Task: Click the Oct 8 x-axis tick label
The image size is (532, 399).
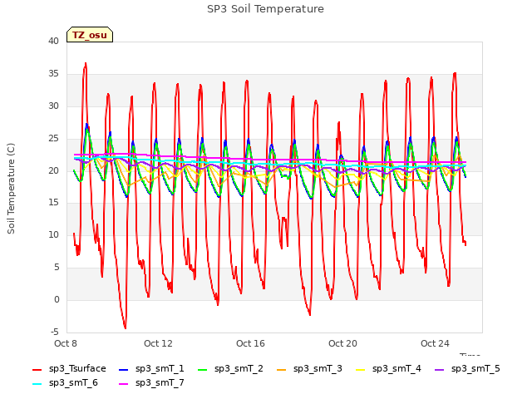Action: point(66,343)
